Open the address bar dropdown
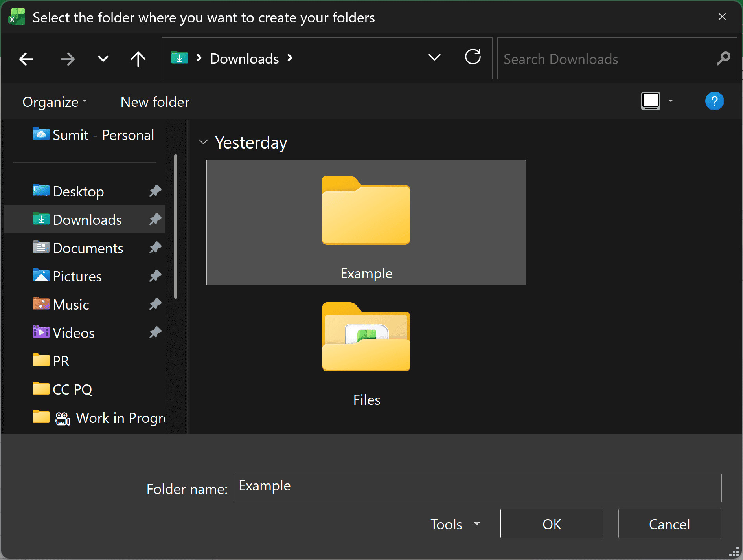The height and width of the screenshot is (560, 743). tap(434, 57)
